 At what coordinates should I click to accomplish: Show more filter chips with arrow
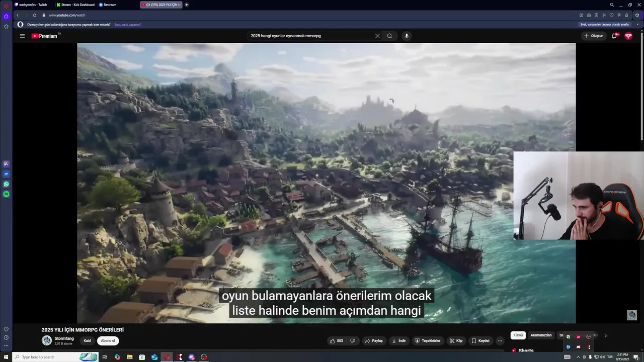pyautogui.click(x=605, y=335)
